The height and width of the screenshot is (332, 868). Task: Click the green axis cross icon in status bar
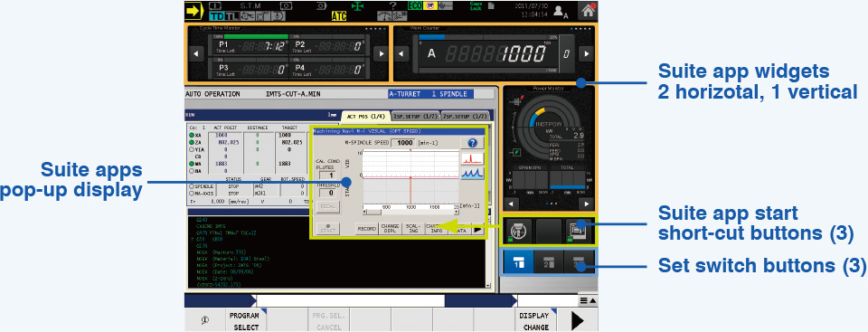pos(358,6)
